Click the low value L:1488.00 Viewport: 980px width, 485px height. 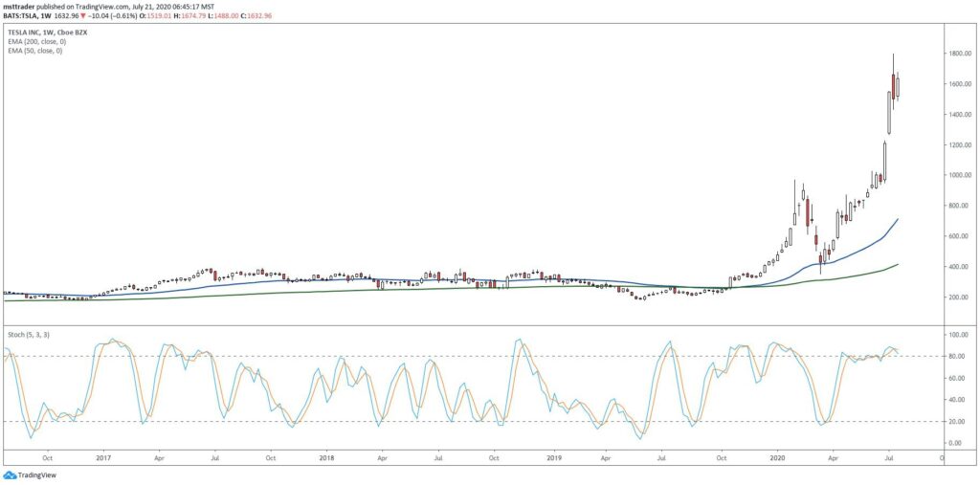(223, 15)
